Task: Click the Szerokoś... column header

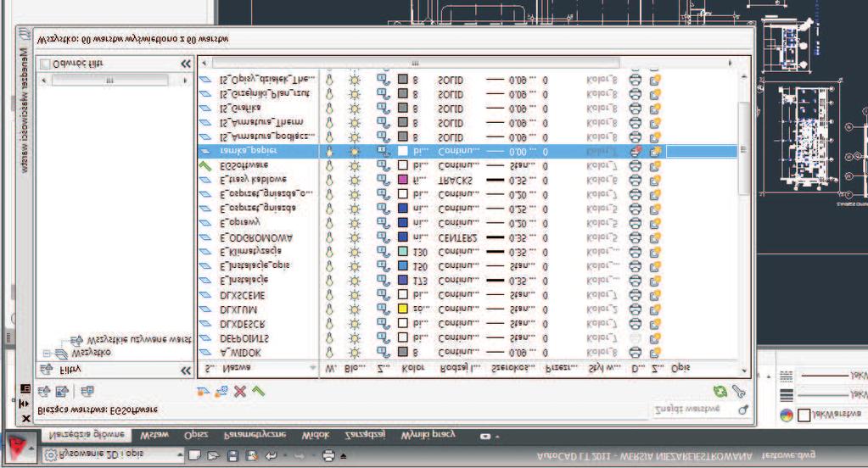Action: coord(513,368)
